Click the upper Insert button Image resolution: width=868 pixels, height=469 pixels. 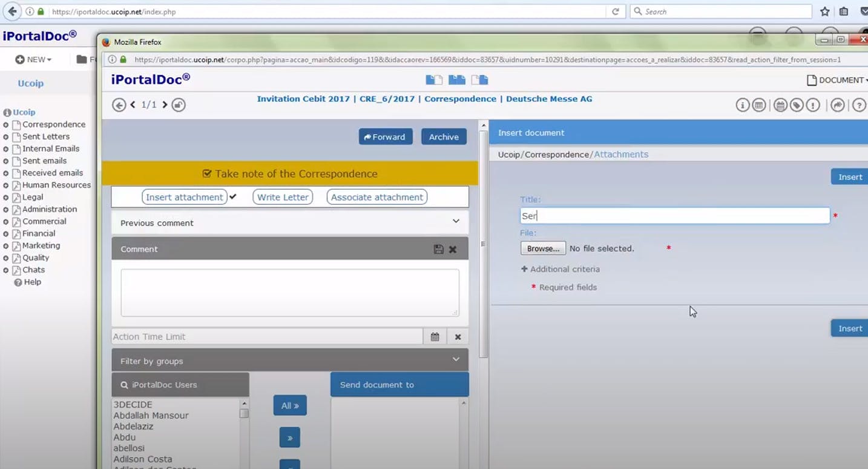click(x=850, y=177)
